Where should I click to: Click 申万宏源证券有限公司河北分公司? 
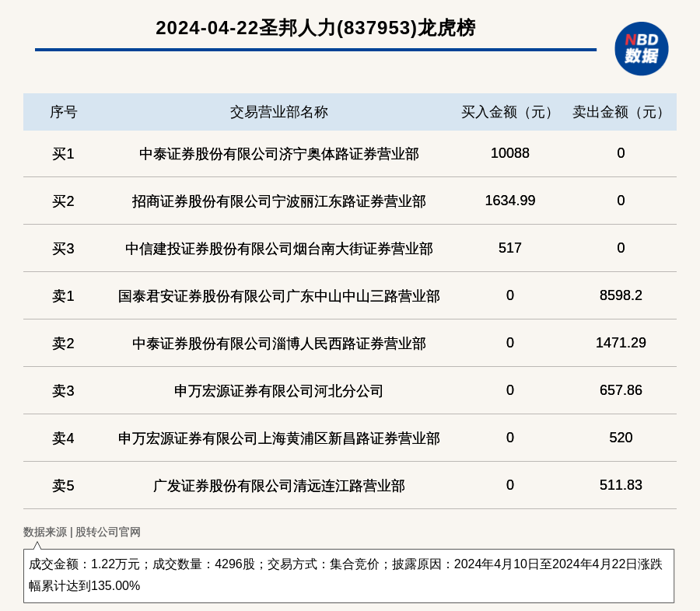coord(279,391)
